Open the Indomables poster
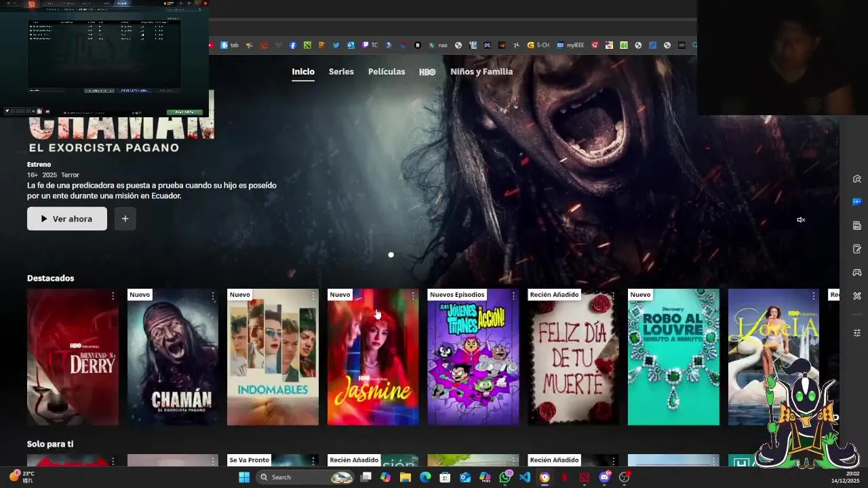868x488 pixels. point(273,357)
